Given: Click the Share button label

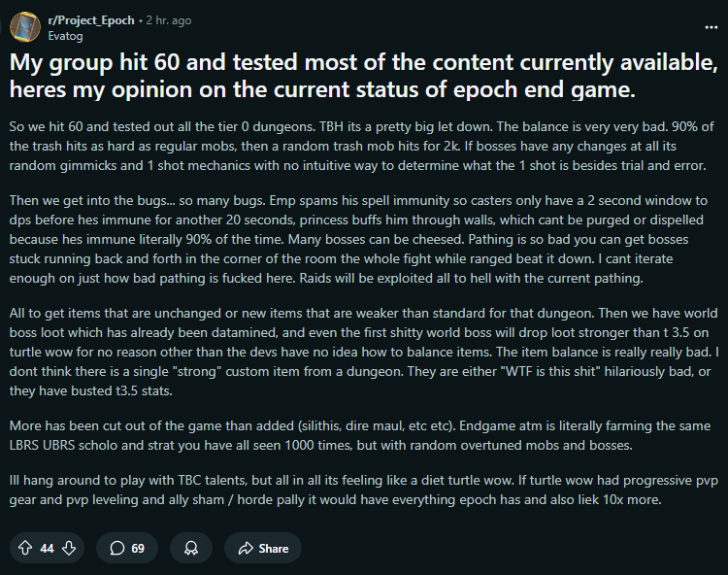Looking at the screenshot, I should click(x=274, y=548).
